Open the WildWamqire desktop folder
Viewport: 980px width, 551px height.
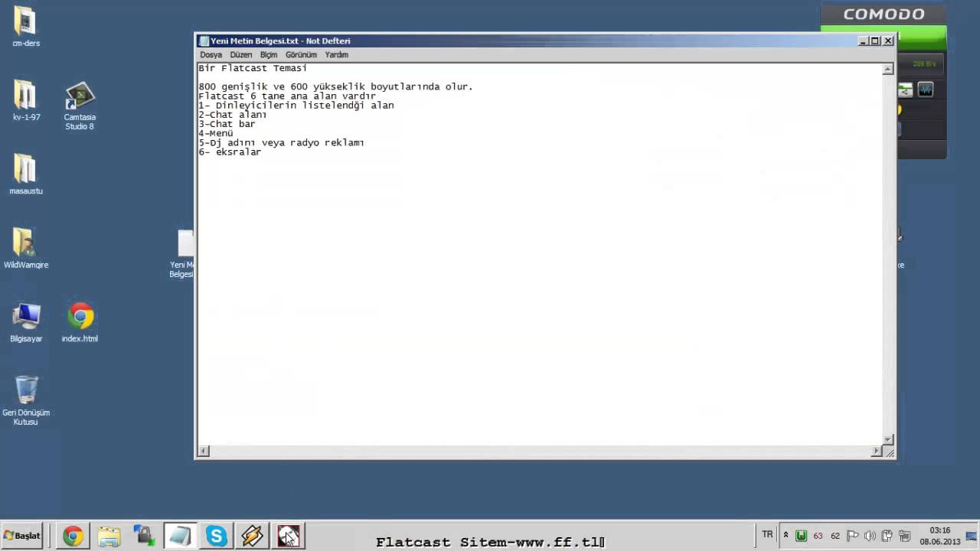coord(25,248)
